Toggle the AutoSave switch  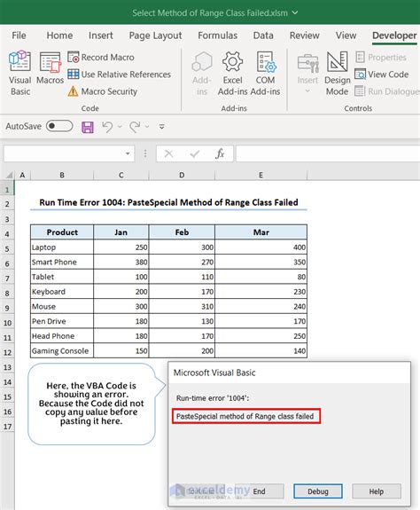point(59,126)
